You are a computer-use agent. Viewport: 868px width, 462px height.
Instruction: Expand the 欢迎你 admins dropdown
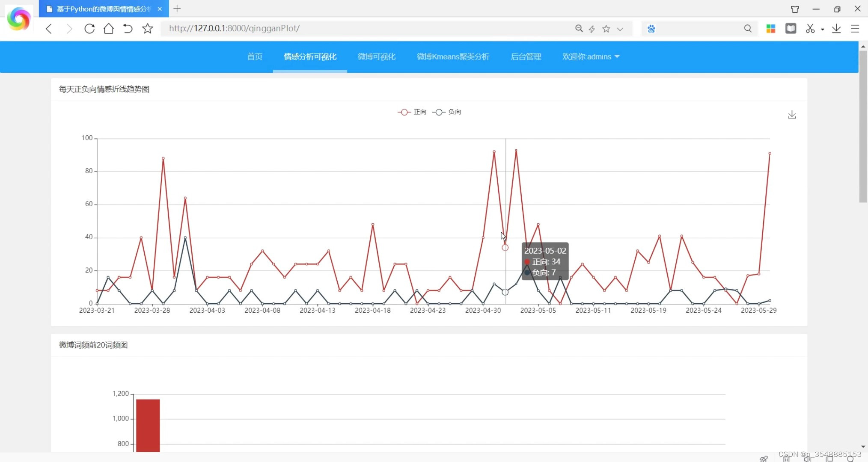coord(591,56)
